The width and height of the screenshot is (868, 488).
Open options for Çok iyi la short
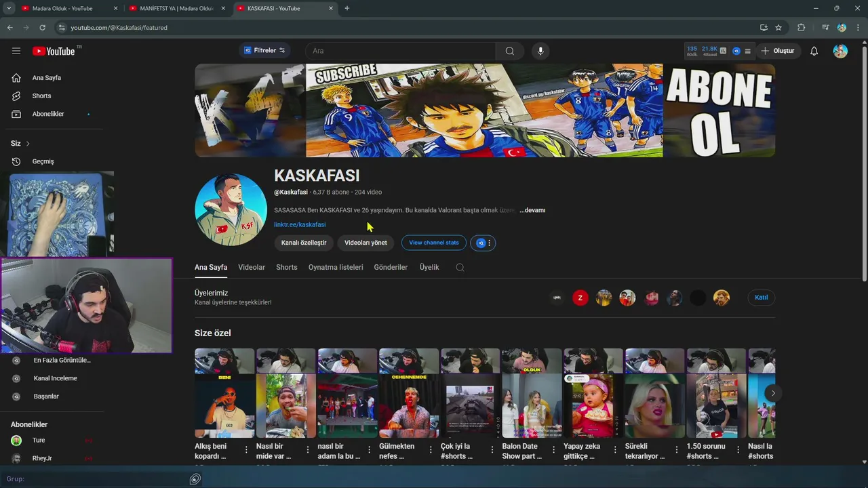pyautogui.click(x=492, y=449)
